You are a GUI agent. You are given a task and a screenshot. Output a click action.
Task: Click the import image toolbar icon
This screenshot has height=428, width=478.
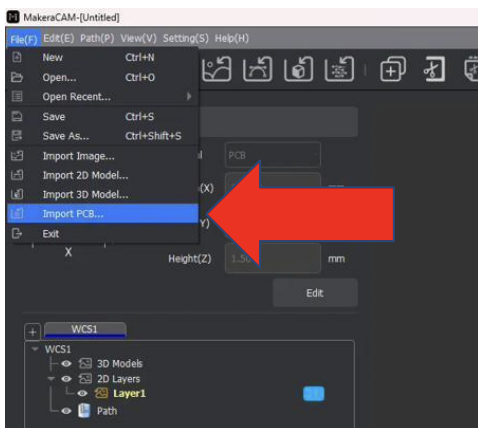217,69
